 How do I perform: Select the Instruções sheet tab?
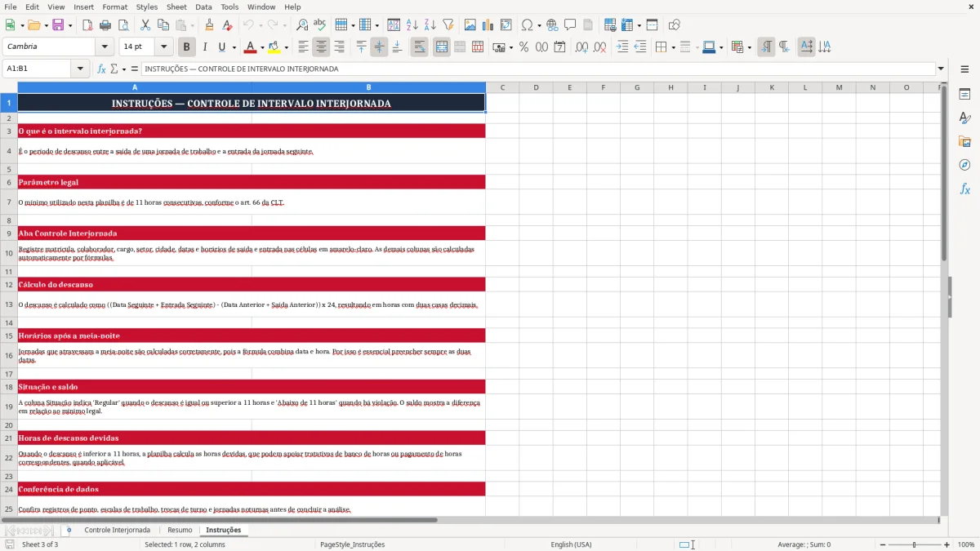224,530
